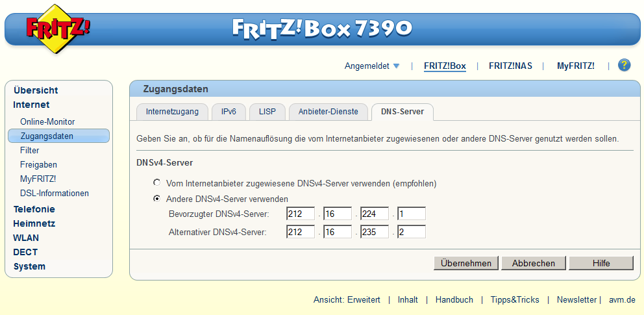
Task: Click the Hilfe button
Action: [x=601, y=263]
